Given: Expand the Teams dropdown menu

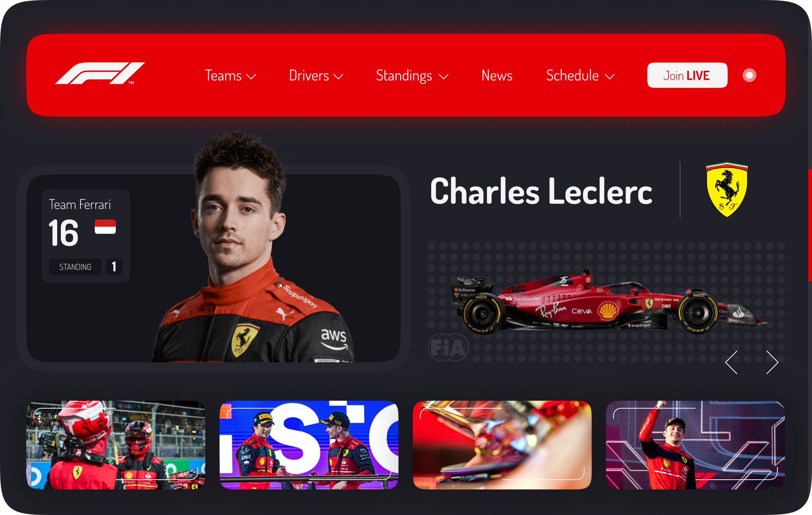Looking at the screenshot, I should tap(230, 76).
